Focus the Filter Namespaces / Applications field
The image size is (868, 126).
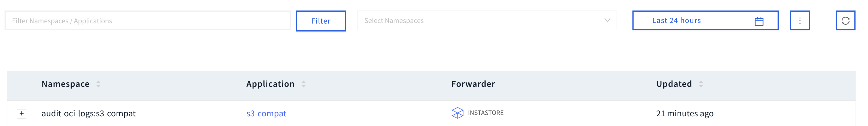[147, 21]
